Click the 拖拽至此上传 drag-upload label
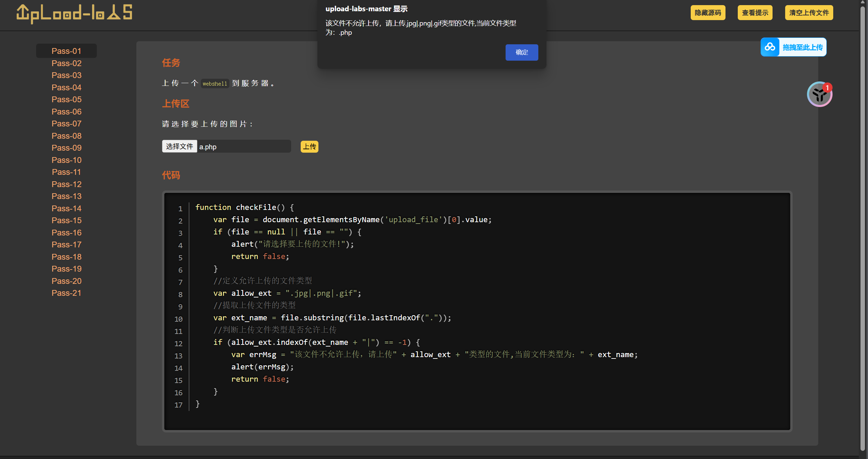 coord(803,47)
